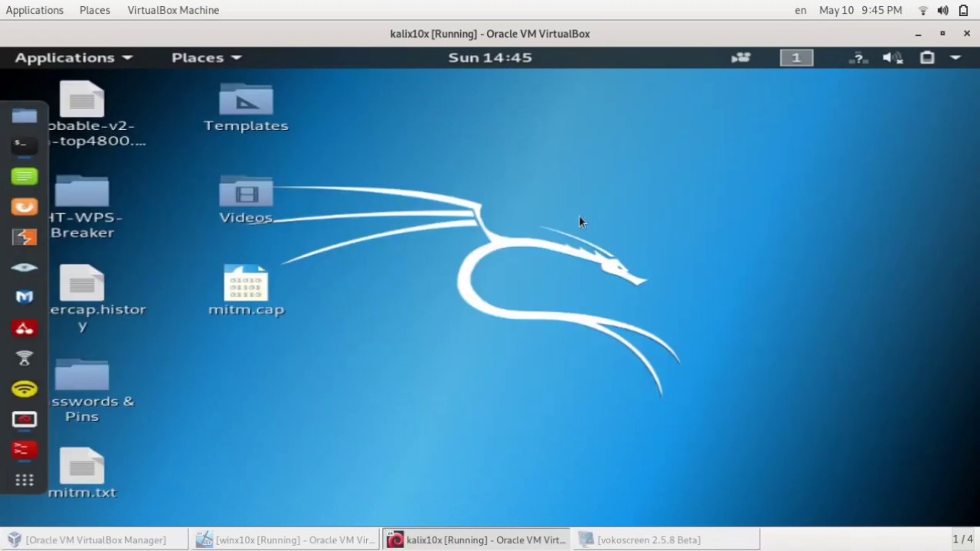The width and height of the screenshot is (980, 551).
Task: Click the host May 10 9:45 PM clock
Action: (861, 10)
